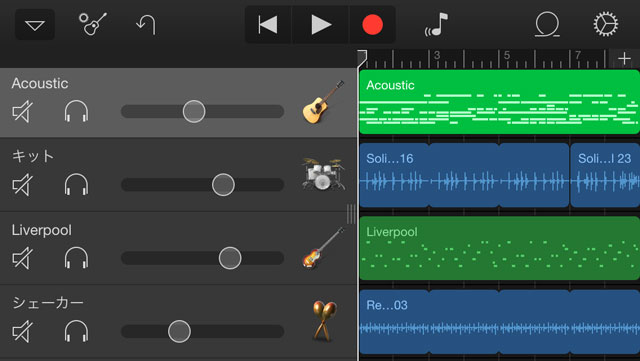Select the Soli…16 drum region
This screenshot has width=640, height=361.
[464, 175]
